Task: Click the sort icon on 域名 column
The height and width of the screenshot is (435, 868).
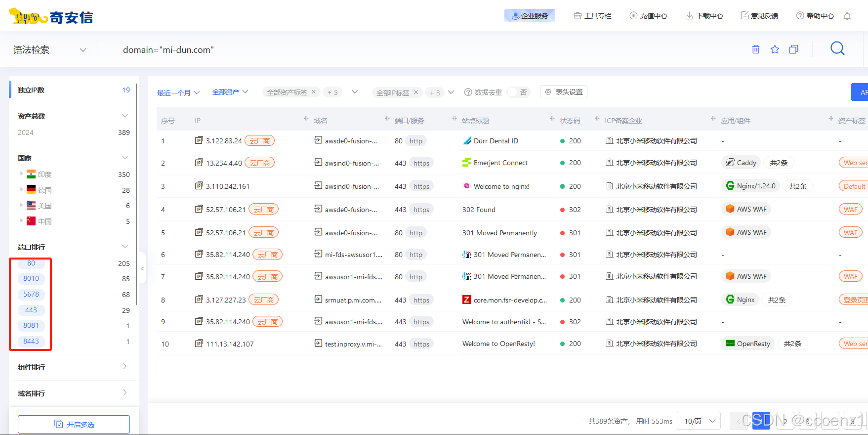Action: [x=387, y=119]
